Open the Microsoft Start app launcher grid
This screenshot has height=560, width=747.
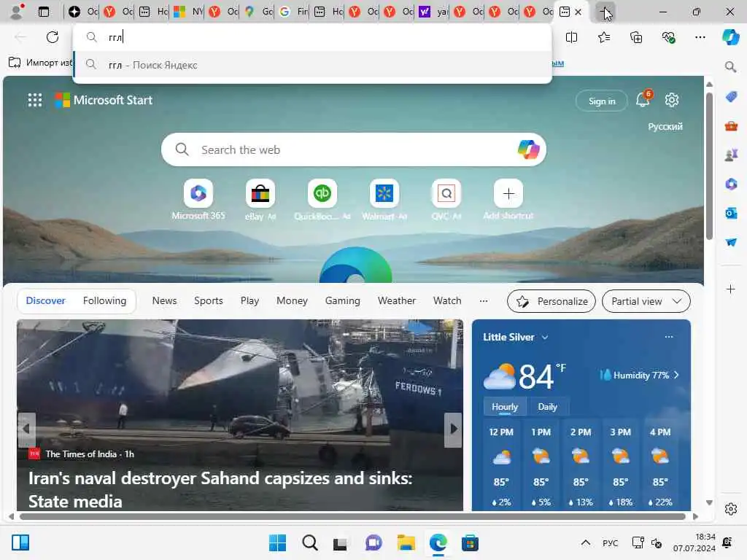tap(35, 100)
